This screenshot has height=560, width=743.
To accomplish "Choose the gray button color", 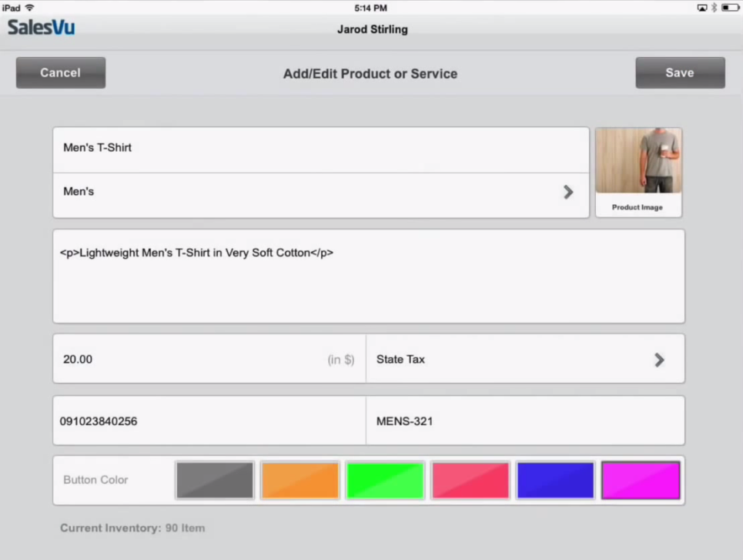I will click(x=215, y=481).
